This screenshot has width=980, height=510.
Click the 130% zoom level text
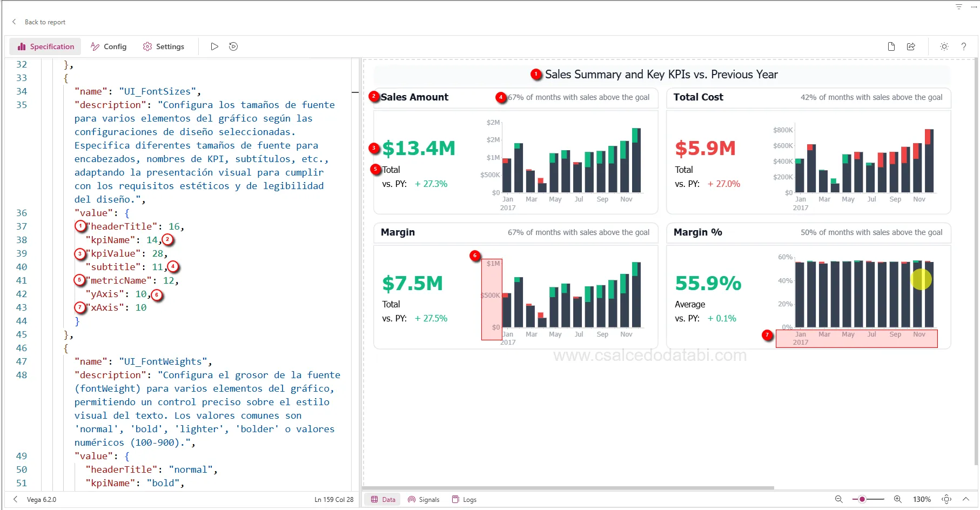tap(922, 500)
